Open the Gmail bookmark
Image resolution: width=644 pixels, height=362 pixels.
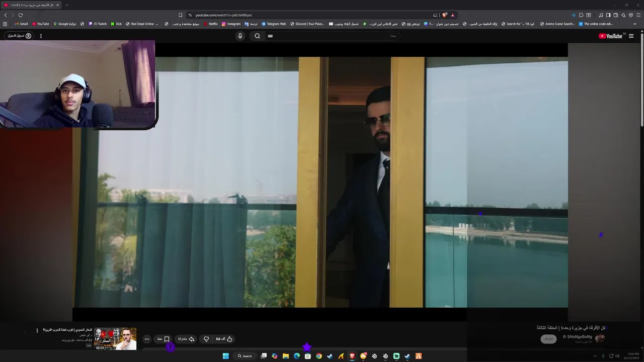21,24
